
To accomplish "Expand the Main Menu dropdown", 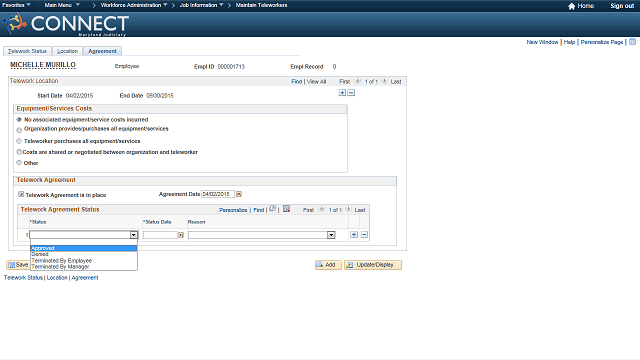I will click(62, 5).
